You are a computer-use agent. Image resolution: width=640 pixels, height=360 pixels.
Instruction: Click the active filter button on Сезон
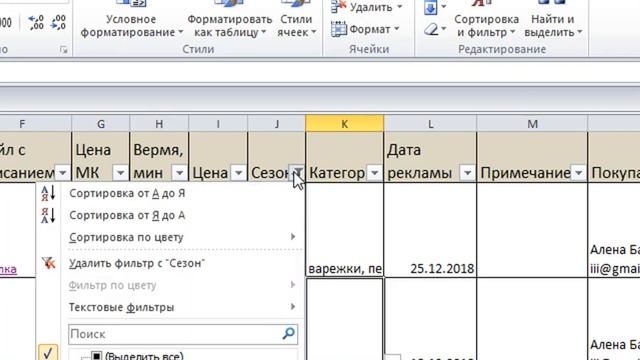pos(297,173)
